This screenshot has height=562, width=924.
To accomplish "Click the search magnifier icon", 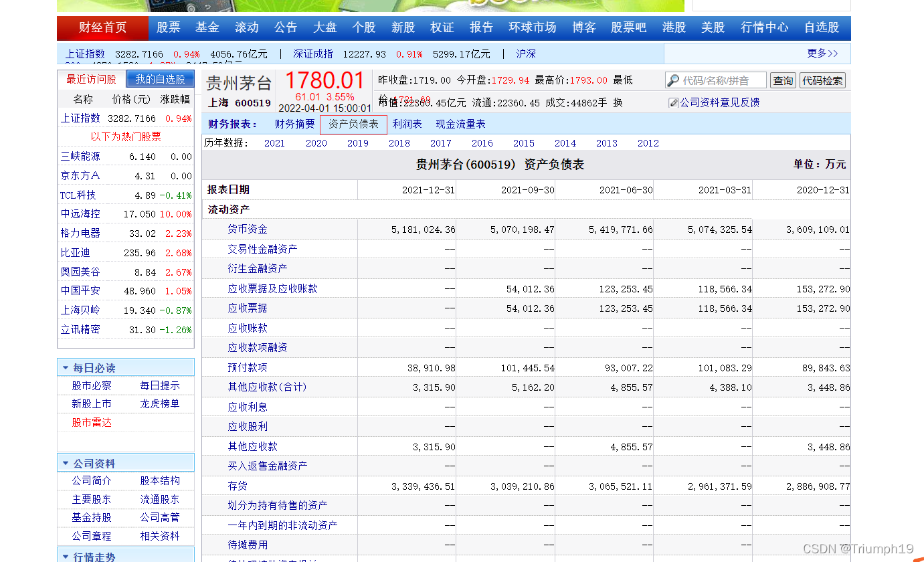I will click(673, 81).
